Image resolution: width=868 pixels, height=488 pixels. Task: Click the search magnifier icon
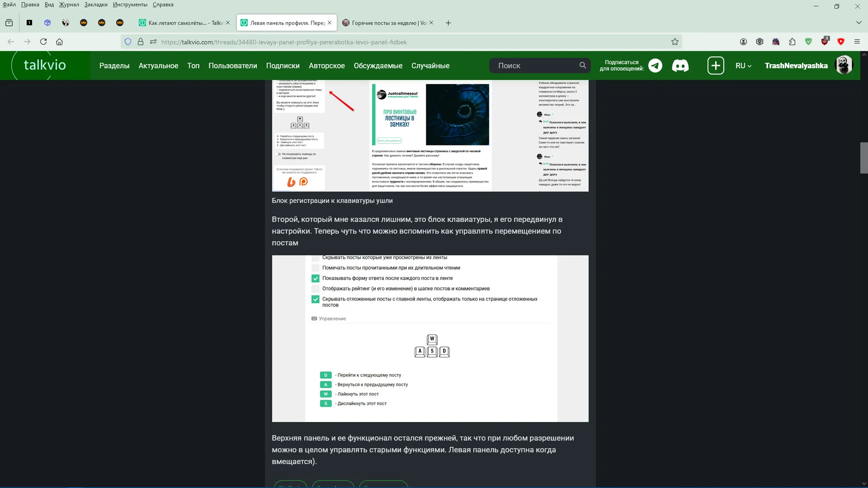[x=583, y=66]
